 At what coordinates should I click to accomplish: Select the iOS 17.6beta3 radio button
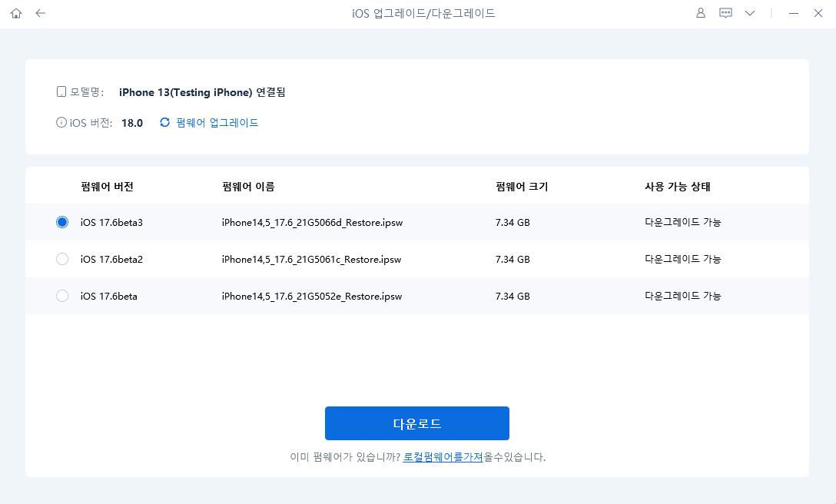pyautogui.click(x=62, y=222)
